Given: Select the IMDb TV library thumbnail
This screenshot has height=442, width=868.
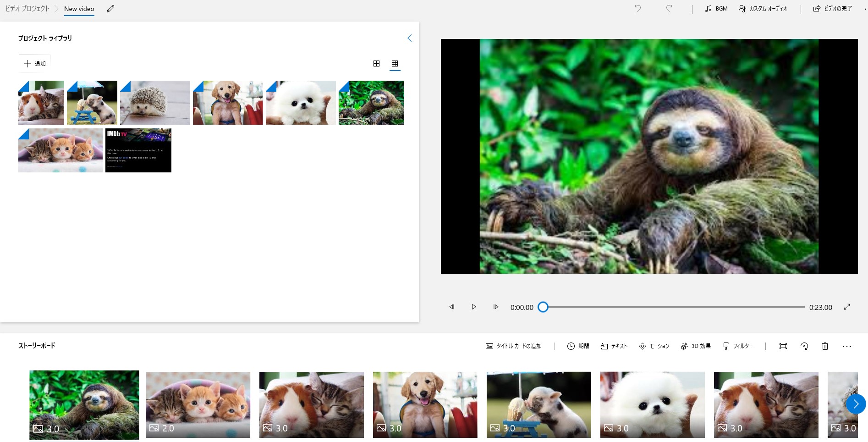Looking at the screenshot, I should pos(138,150).
